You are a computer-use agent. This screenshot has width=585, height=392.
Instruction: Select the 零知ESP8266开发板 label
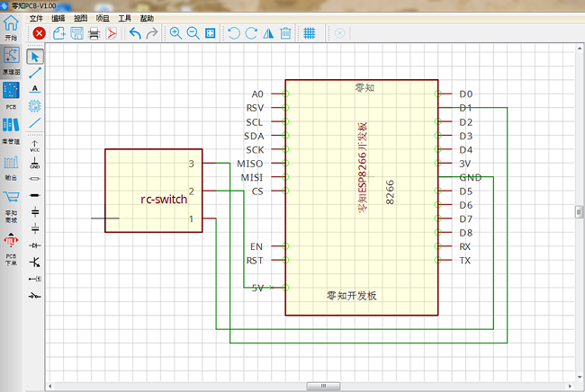tap(363, 167)
